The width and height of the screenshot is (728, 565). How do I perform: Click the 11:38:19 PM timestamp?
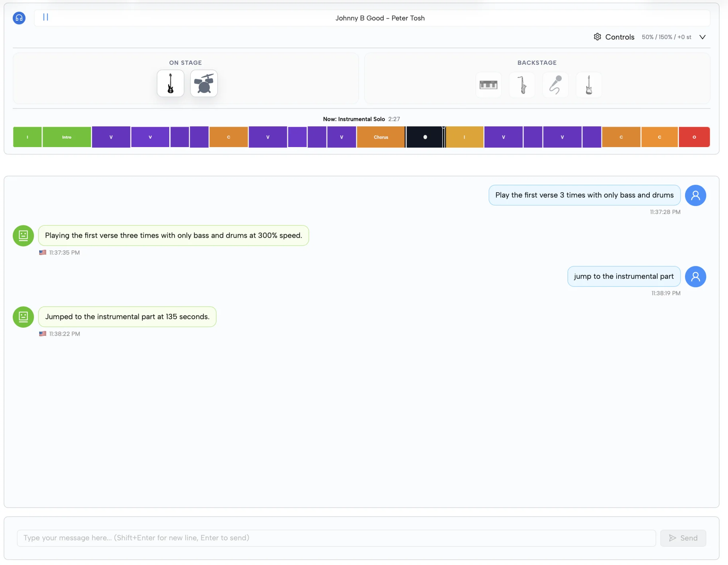tap(666, 293)
